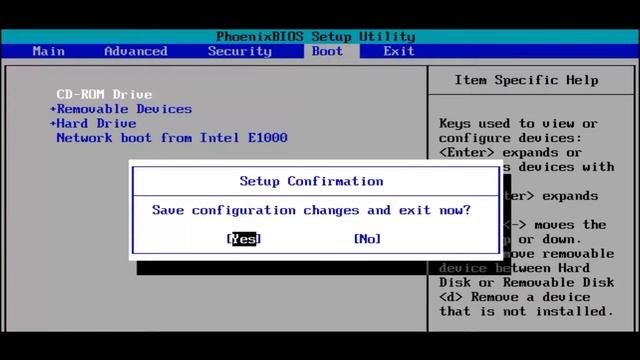Click 'configure devices:' help line
The image size is (640, 360).
pos(510,138)
